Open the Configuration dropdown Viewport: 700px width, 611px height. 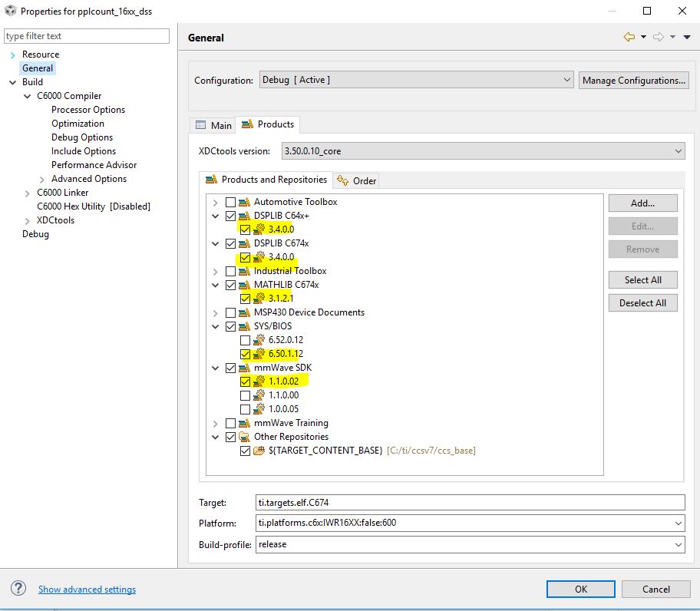tap(417, 80)
